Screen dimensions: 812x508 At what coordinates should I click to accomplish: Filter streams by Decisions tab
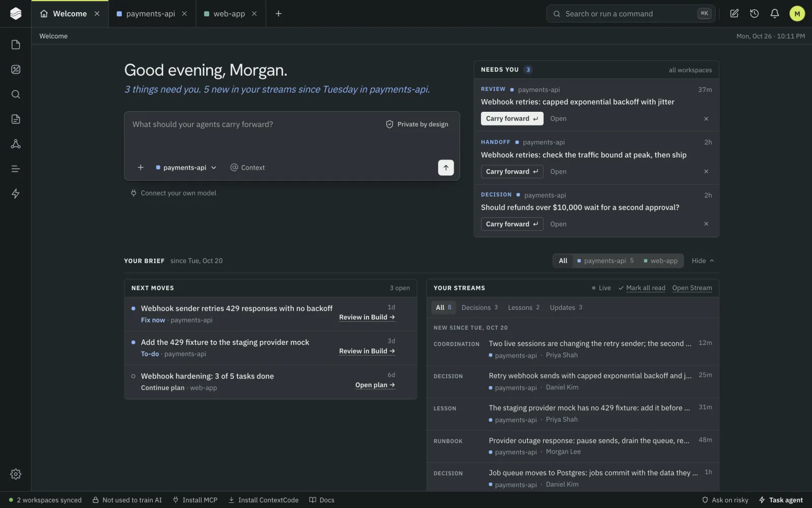click(x=480, y=308)
